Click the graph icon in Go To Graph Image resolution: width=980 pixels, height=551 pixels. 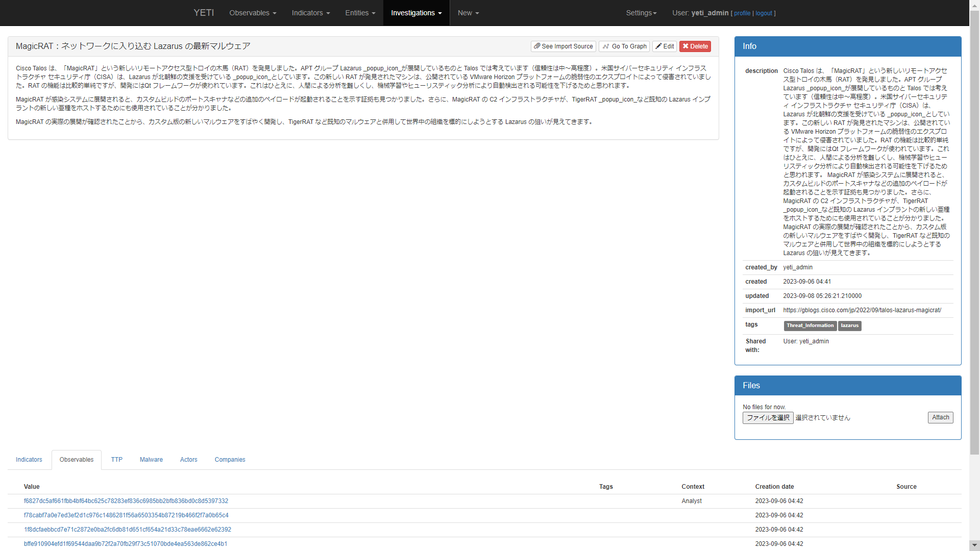coord(606,46)
